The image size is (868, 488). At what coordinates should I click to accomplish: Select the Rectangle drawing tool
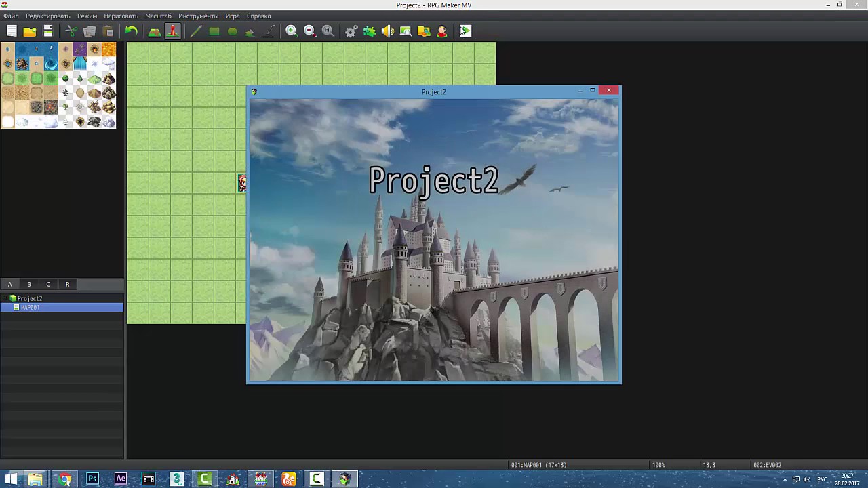pyautogui.click(x=214, y=31)
